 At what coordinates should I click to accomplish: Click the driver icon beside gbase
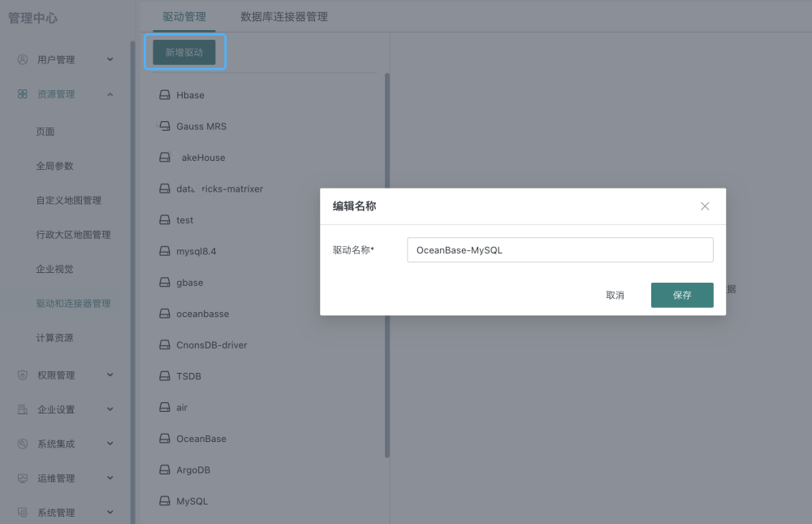point(165,282)
